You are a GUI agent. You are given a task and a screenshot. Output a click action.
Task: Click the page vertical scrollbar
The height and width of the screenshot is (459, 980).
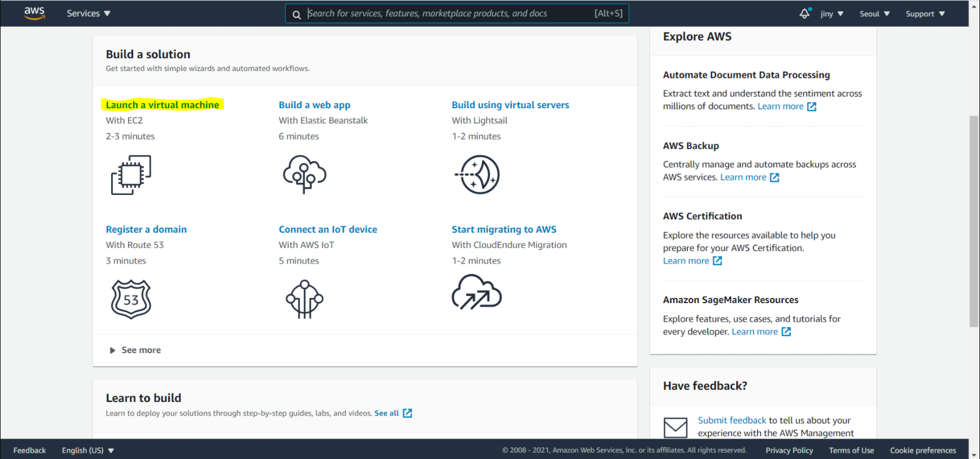click(x=974, y=221)
